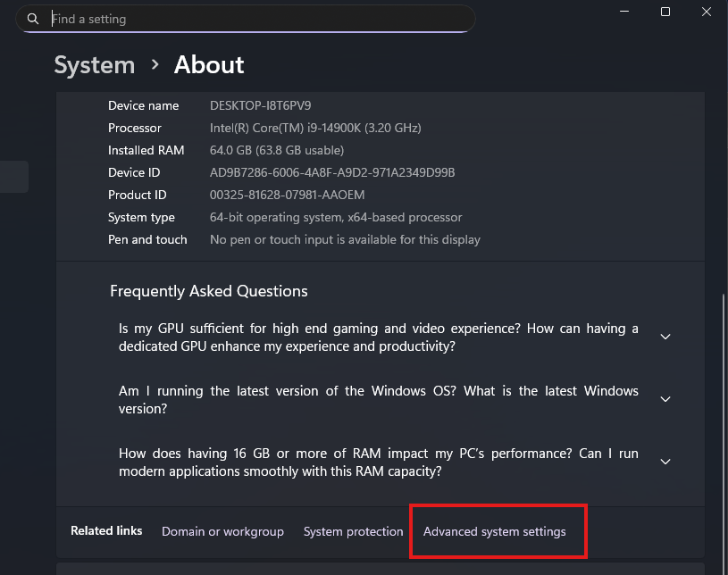Open Advanced system settings
Viewport: 728px width, 575px height.
[495, 531]
